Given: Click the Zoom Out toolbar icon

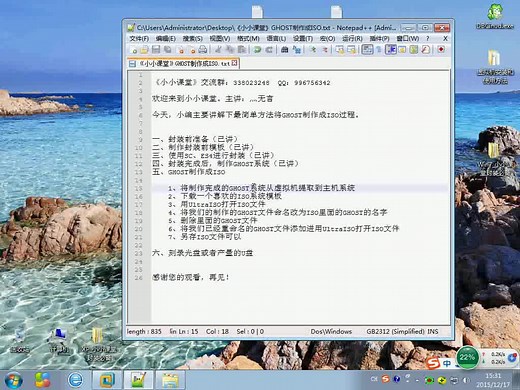Looking at the screenshot, I should pyautogui.click(x=324, y=50).
